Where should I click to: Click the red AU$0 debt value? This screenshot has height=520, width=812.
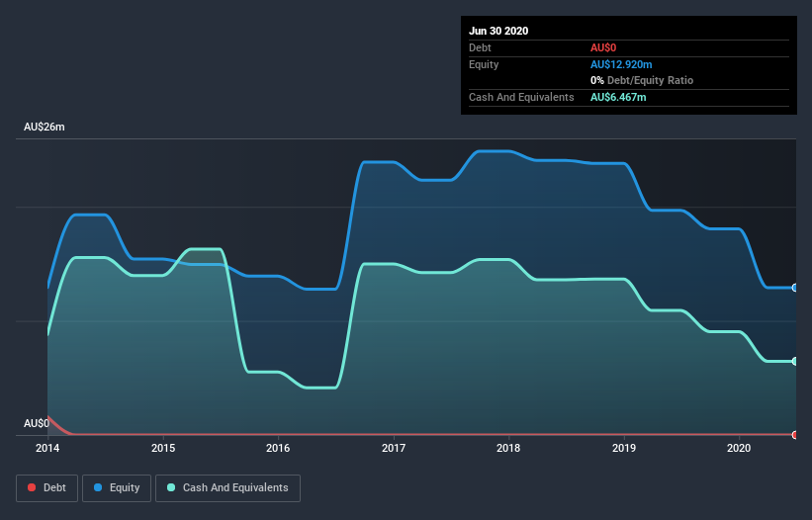point(603,47)
